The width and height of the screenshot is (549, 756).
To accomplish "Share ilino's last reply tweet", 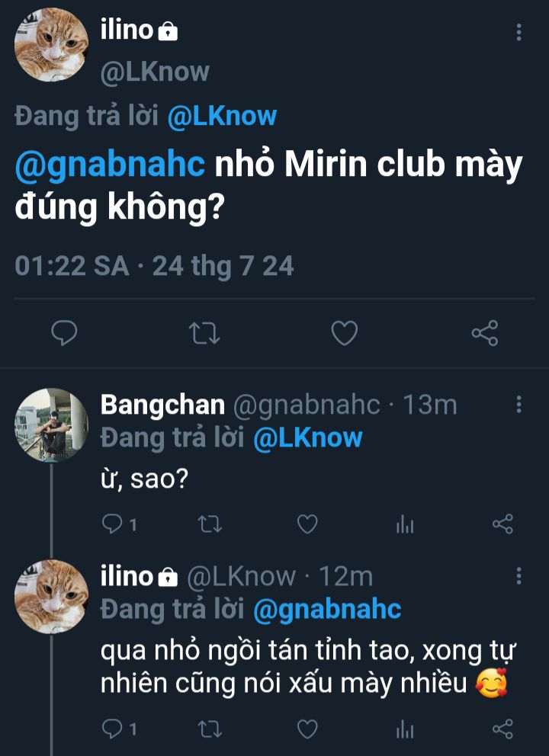I will point(502,729).
